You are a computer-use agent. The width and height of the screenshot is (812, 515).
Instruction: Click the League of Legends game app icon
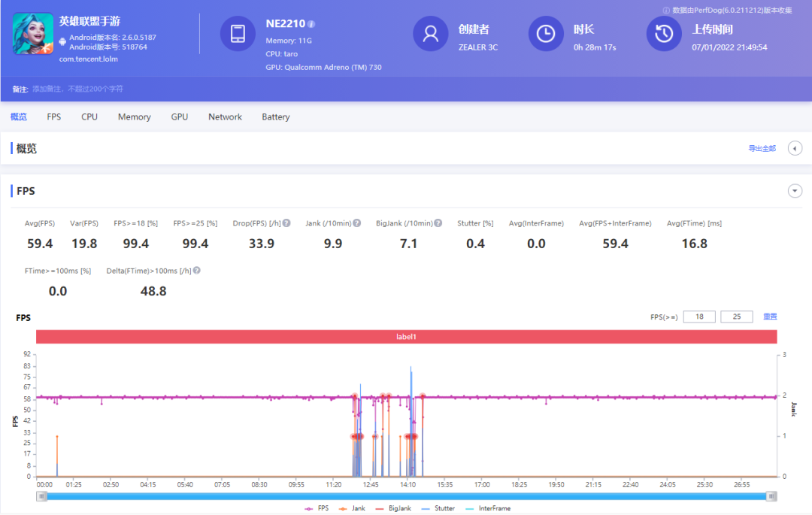[33, 35]
